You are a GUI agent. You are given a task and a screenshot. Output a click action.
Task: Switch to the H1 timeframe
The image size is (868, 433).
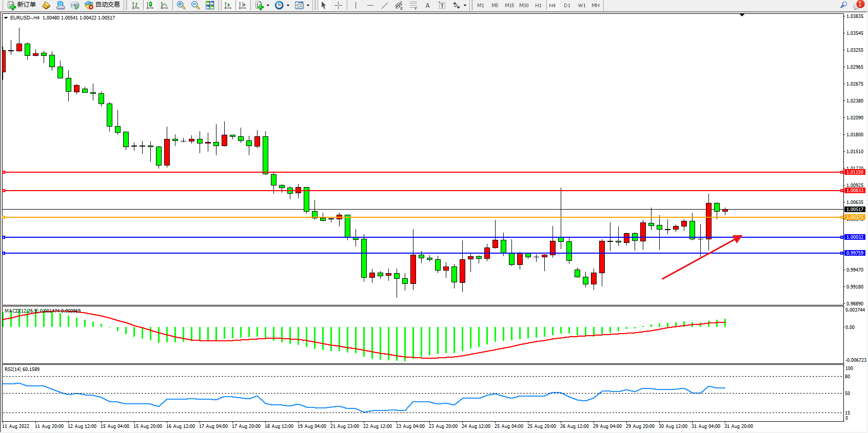538,6
